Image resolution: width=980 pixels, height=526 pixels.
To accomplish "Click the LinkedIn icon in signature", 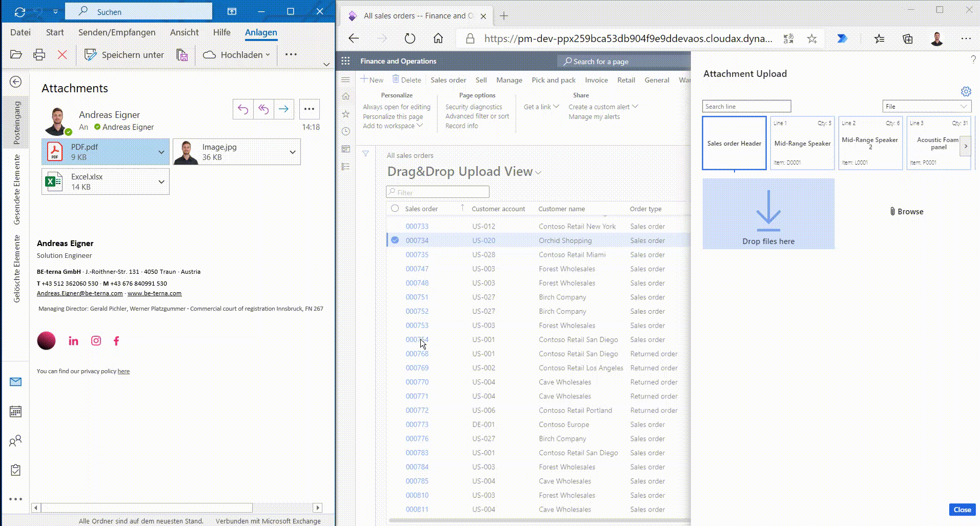I will [73, 341].
